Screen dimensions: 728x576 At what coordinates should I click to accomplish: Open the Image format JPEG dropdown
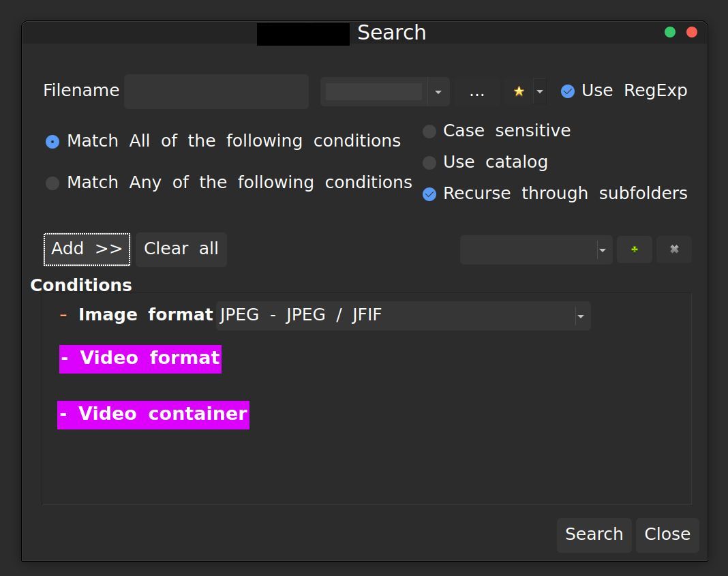pyautogui.click(x=580, y=316)
